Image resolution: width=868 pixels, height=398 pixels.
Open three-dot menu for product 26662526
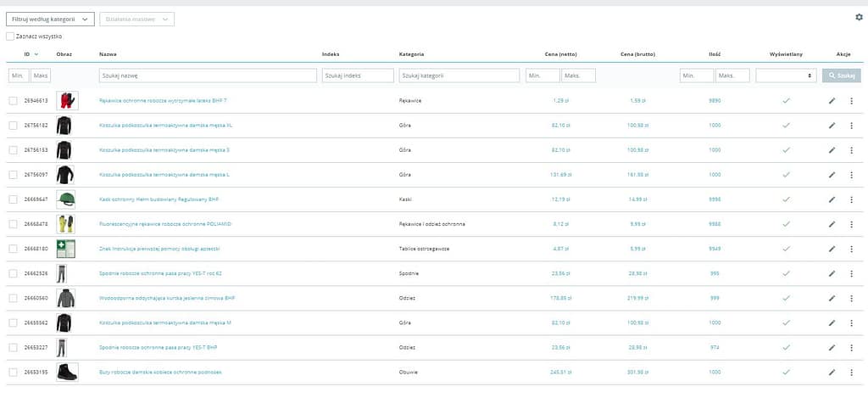coord(851,274)
